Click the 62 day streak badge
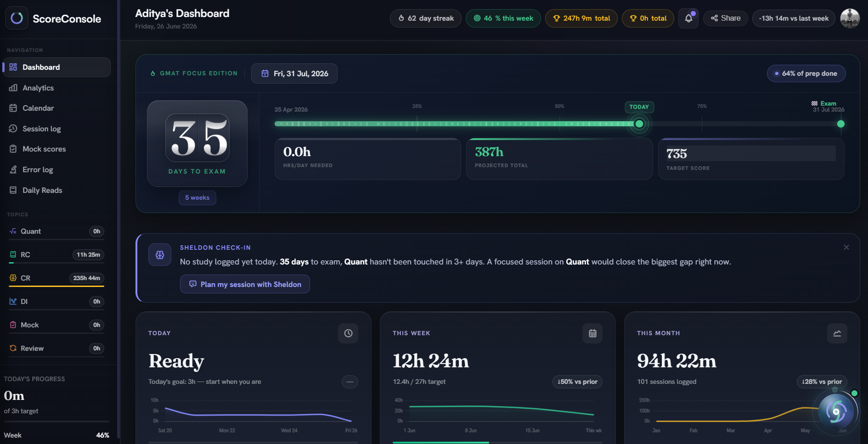This screenshot has height=444, width=868. [x=426, y=18]
